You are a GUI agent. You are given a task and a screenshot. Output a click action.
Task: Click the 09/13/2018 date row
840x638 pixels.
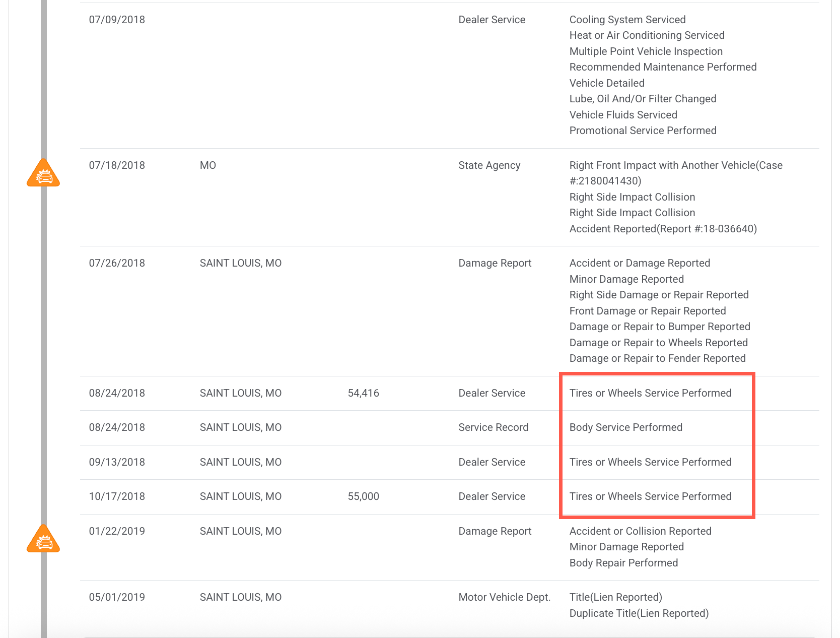tap(449, 462)
